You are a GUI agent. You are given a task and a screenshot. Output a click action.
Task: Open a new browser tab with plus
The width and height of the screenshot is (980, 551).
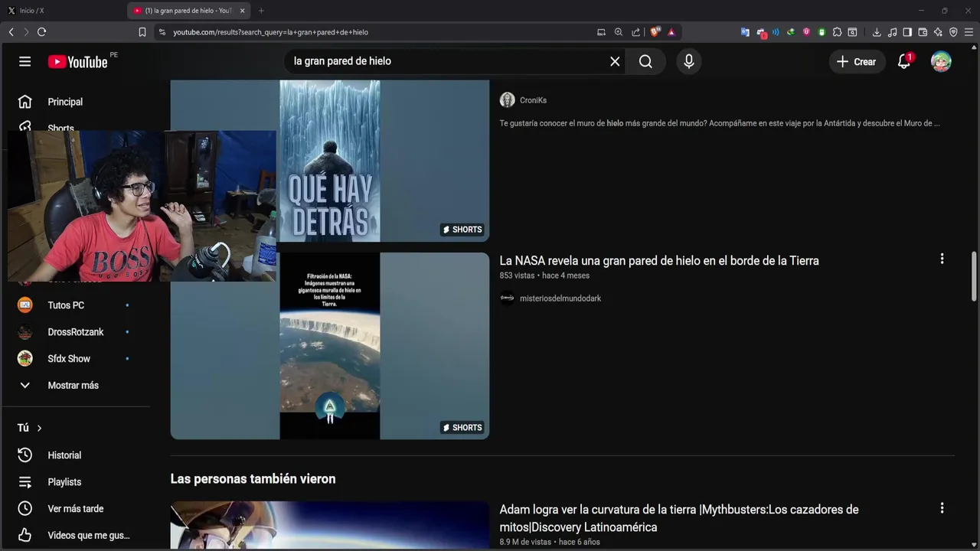(x=261, y=11)
